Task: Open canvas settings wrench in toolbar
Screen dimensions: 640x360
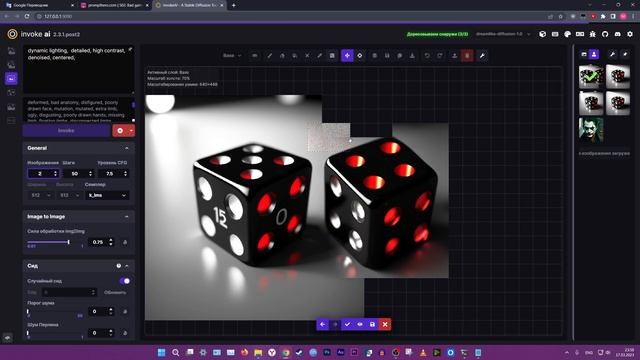Action: [482, 56]
